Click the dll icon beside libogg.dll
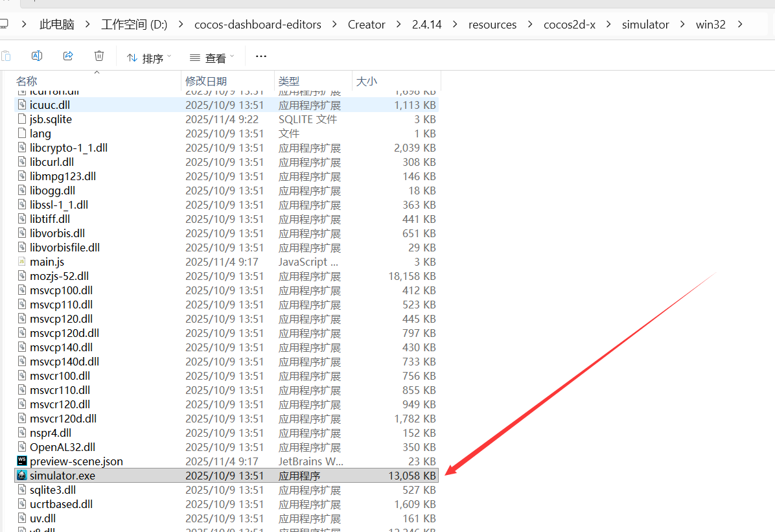 point(22,191)
